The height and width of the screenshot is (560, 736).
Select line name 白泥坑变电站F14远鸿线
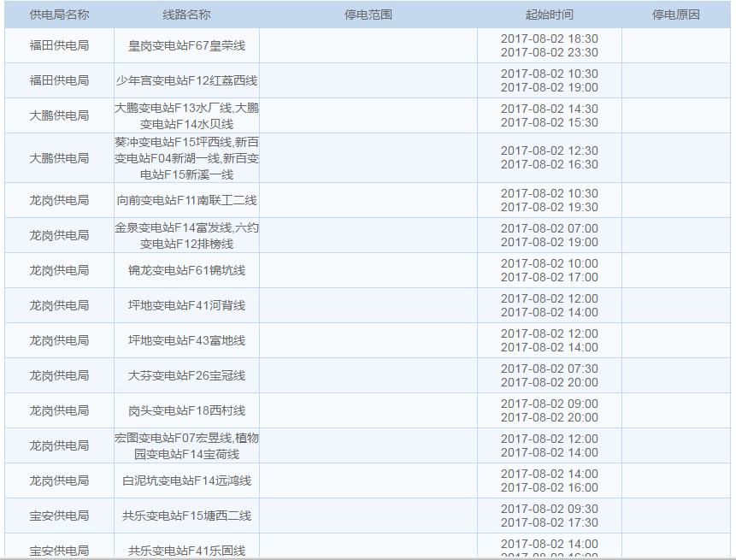(187, 480)
